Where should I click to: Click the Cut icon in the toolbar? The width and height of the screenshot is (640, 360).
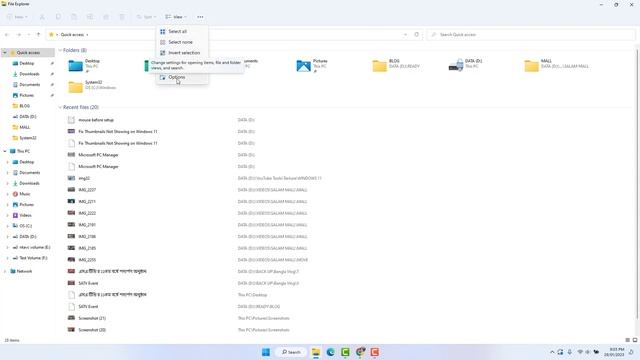click(x=42, y=17)
